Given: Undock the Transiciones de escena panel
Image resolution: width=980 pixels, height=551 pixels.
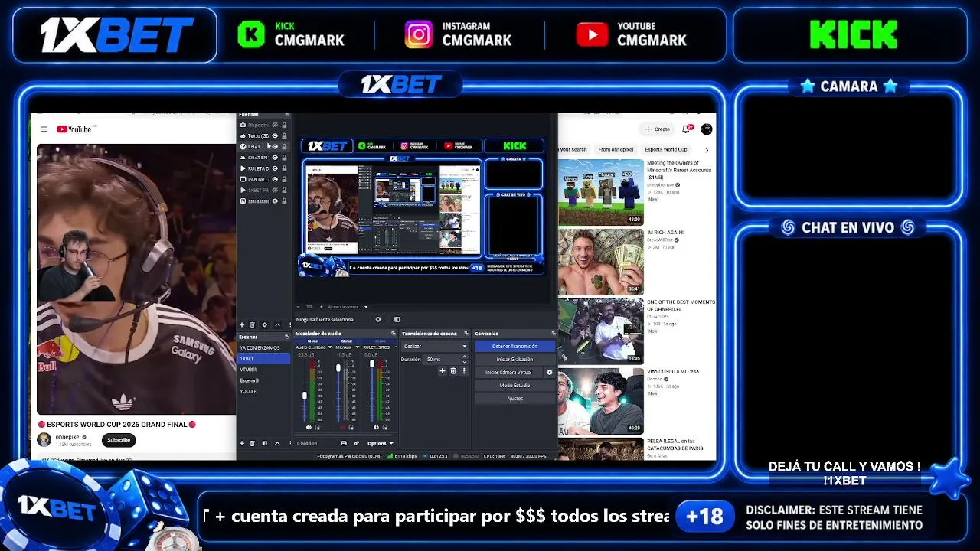Looking at the screenshot, I should [x=466, y=334].
